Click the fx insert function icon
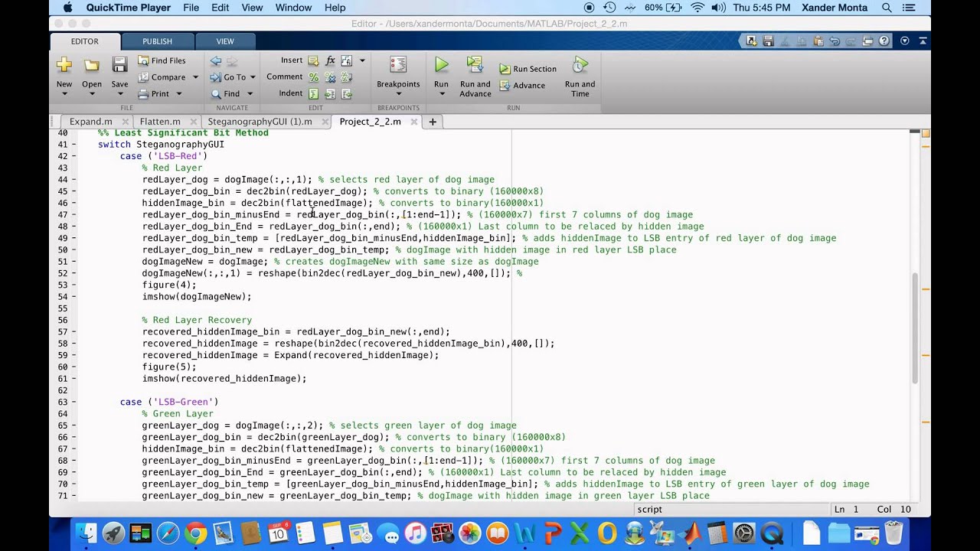This screenshot has width=980, height=551. 330,60
